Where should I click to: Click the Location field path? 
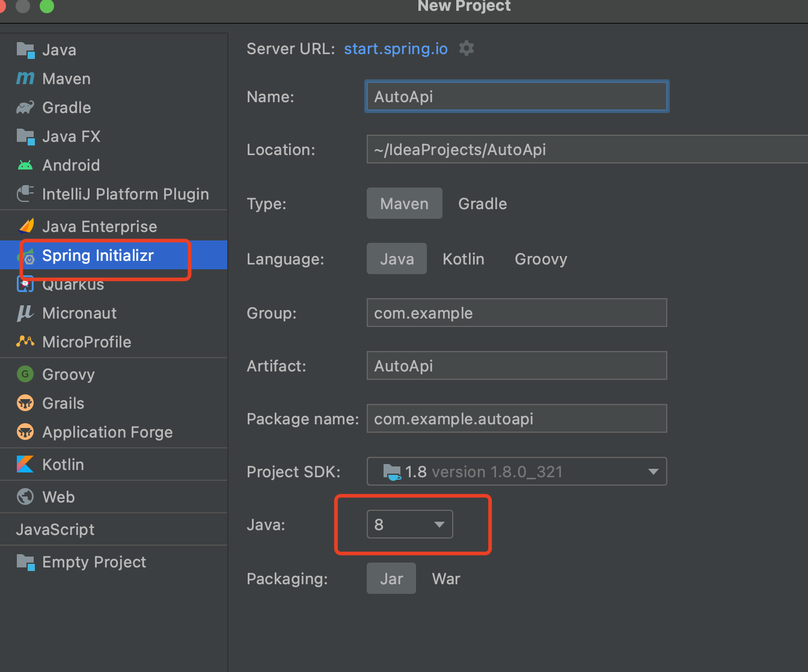pos(587,149)
